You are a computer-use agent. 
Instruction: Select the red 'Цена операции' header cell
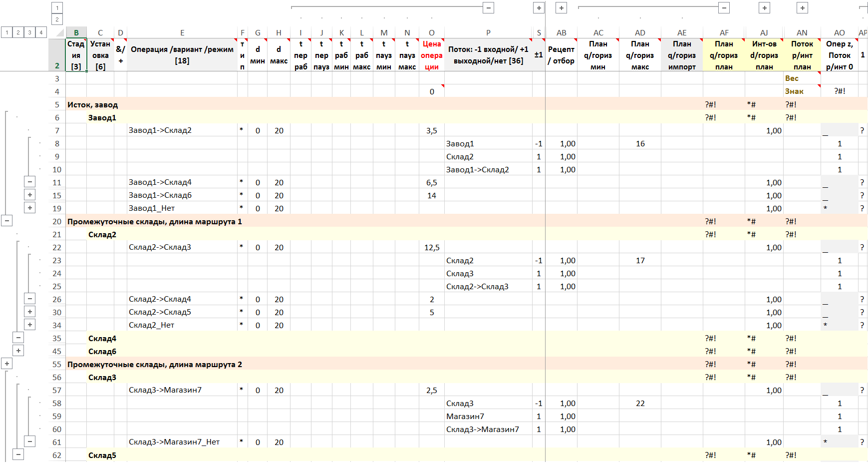tap(431, 55)
